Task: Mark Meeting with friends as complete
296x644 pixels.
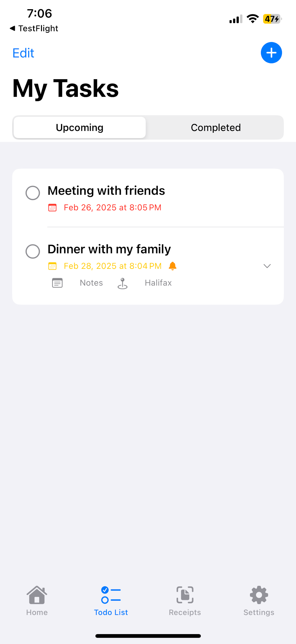Action: pos(33,193)
